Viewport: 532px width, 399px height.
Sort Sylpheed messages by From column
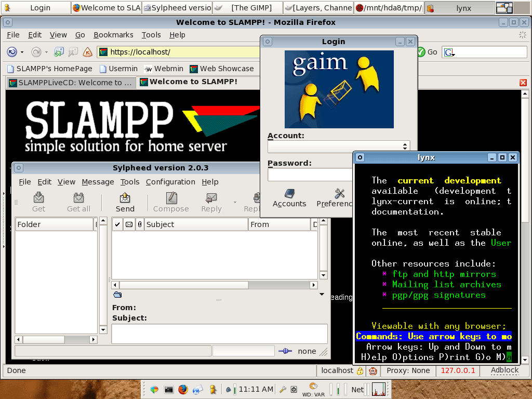[x=280, y=224]
